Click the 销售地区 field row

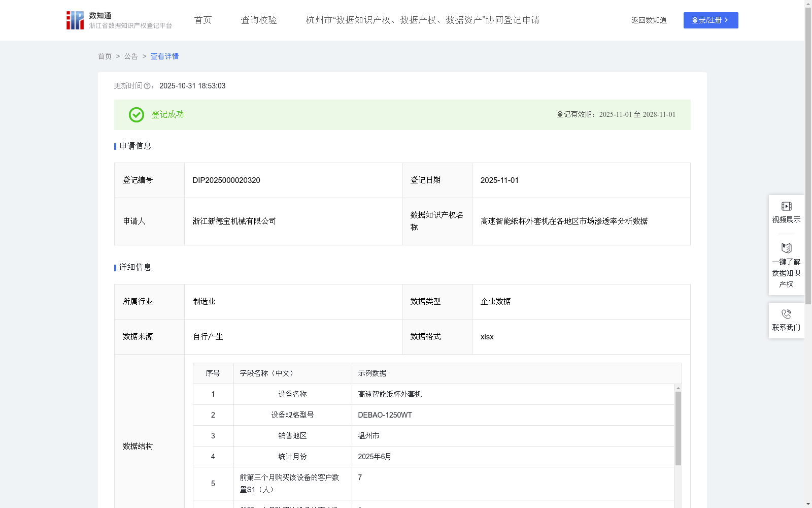tap(433, 436)
